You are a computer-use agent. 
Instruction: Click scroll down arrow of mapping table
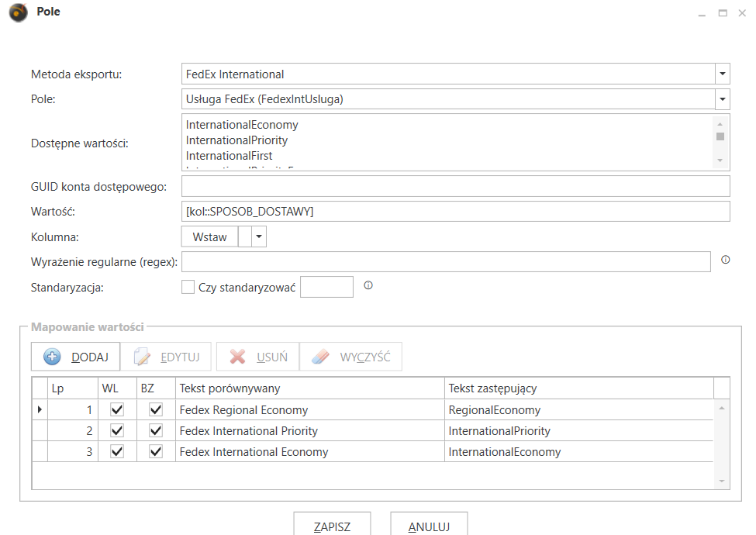pos(722,481)
